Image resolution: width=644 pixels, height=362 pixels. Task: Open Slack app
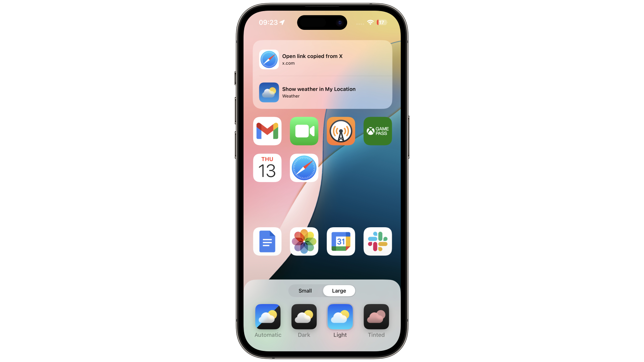coord(377,241)
